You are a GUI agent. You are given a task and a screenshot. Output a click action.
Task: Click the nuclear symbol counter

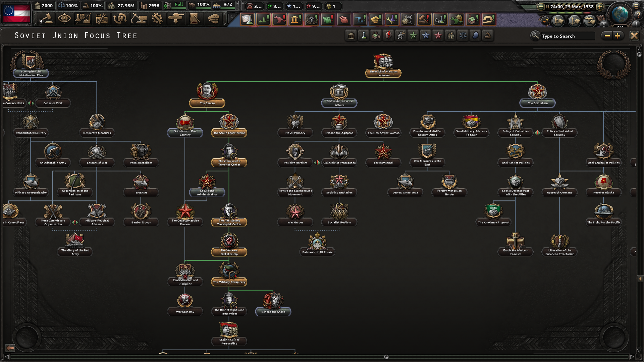333,6
